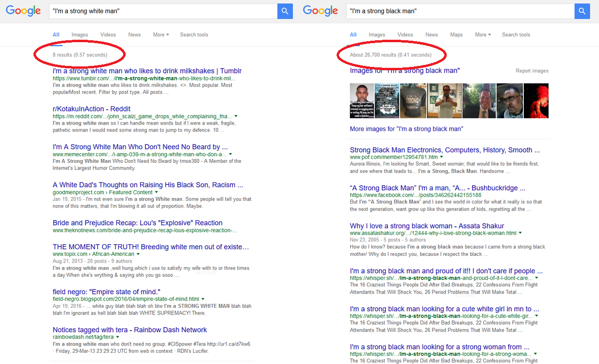Open the Bushbuckridge Facebook result

[437, 188]
